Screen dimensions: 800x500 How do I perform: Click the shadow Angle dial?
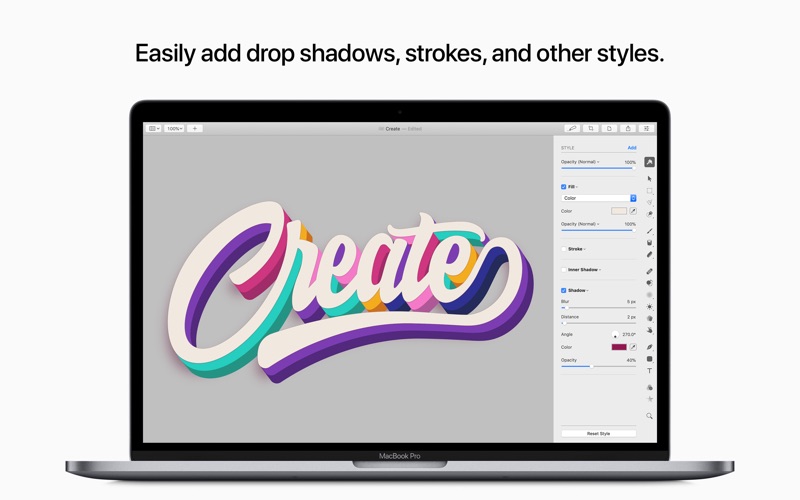click(615, 335)
